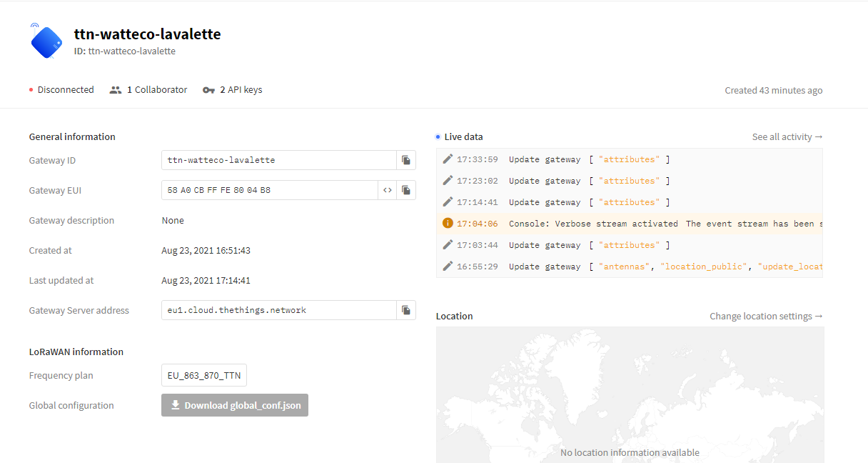Click the EU_863_870_TTN frequency plan value
Screen dimensions: 868x463
coord(204,376)
